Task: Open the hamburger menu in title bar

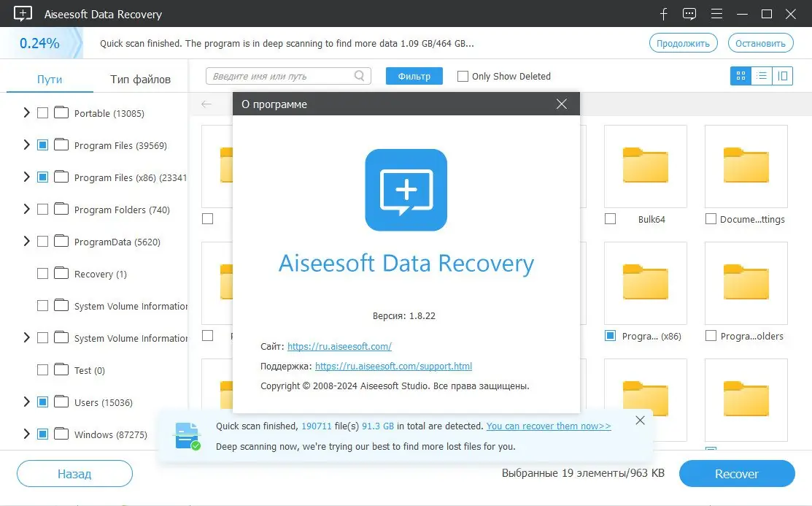Action: click(x=716, y=14)
